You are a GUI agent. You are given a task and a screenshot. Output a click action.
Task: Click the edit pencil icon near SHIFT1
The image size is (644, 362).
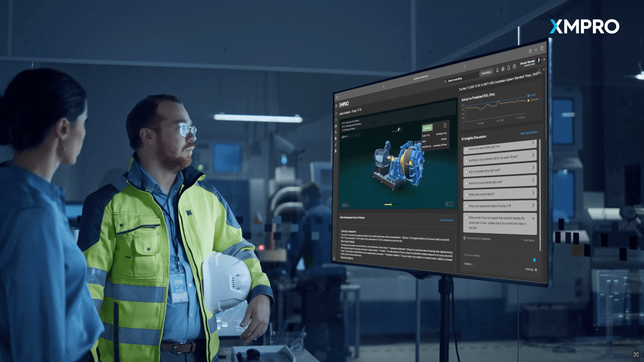539,70
